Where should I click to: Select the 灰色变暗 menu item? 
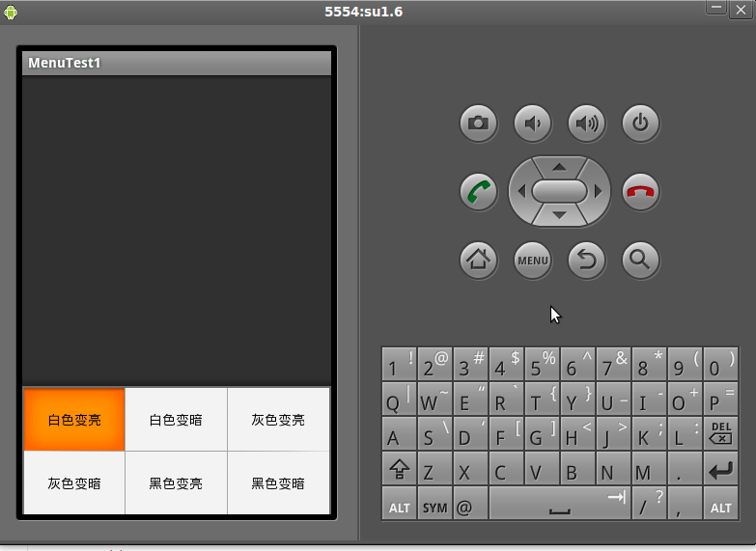pyautogui.click(x=74, y=483)
